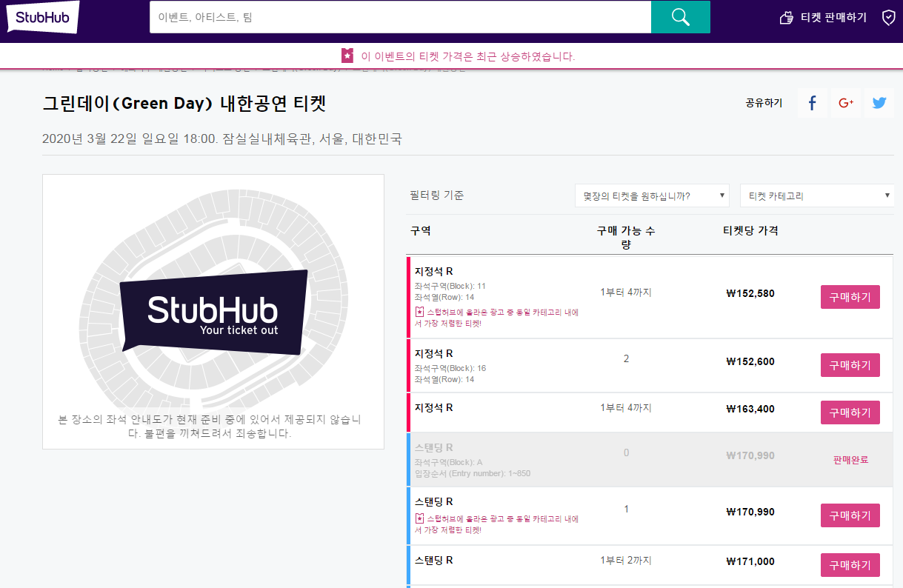The height and width of the screenshot is (588, 903).
Task: Click seat map unavailable message text
Action: (x=210, y=427)
